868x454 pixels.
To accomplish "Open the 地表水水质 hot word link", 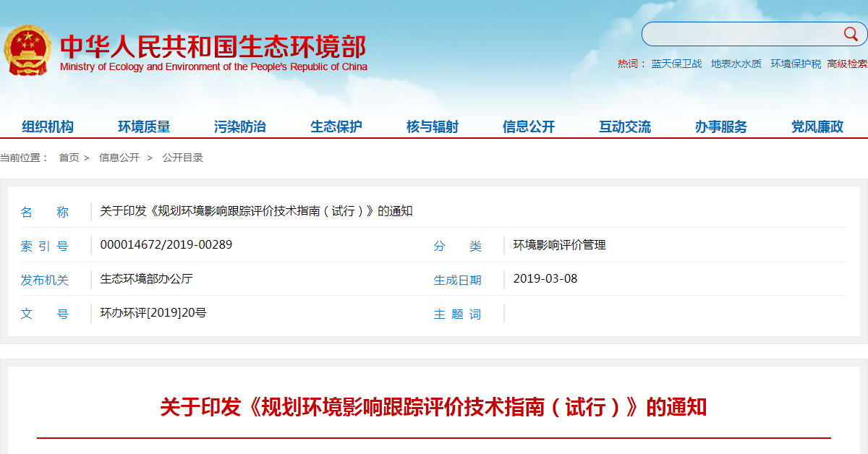I will click(735, 64).
